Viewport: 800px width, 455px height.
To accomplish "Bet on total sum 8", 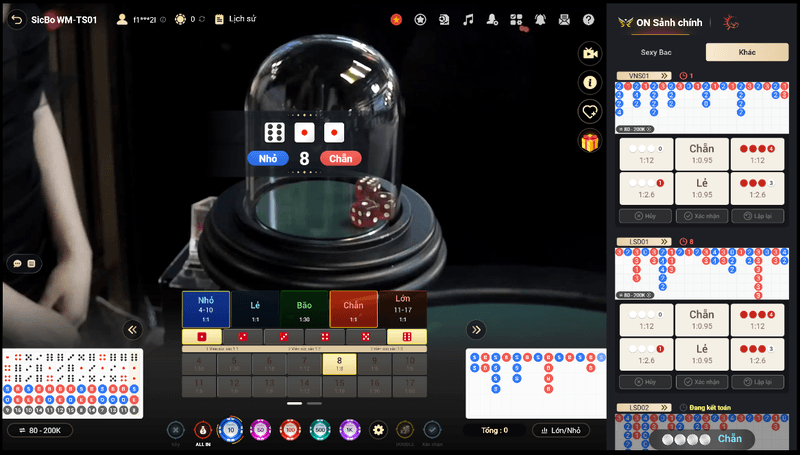I will (x=339, y=364).
